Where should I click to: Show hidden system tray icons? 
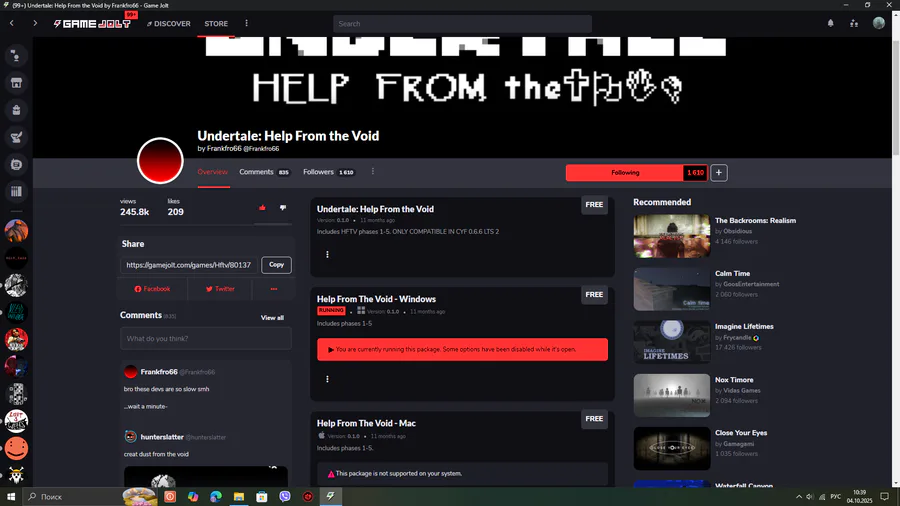point(798,496)
